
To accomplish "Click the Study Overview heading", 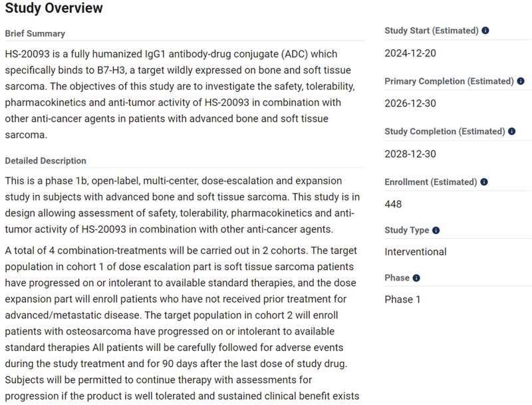I will (x=54, y=9).
